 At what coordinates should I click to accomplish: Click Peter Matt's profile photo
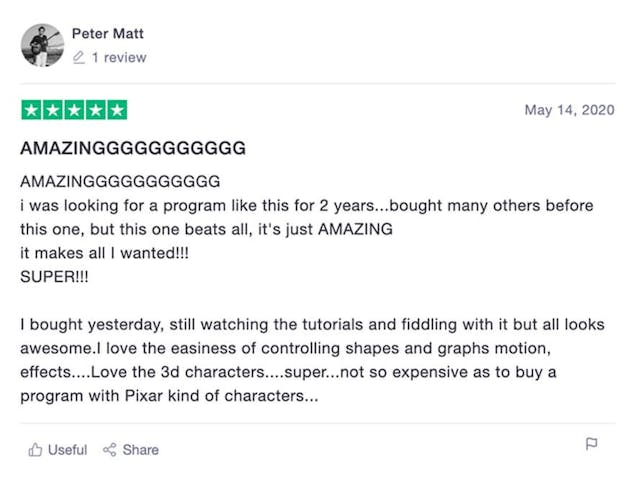pyautogui.click(x=42, y=45)
